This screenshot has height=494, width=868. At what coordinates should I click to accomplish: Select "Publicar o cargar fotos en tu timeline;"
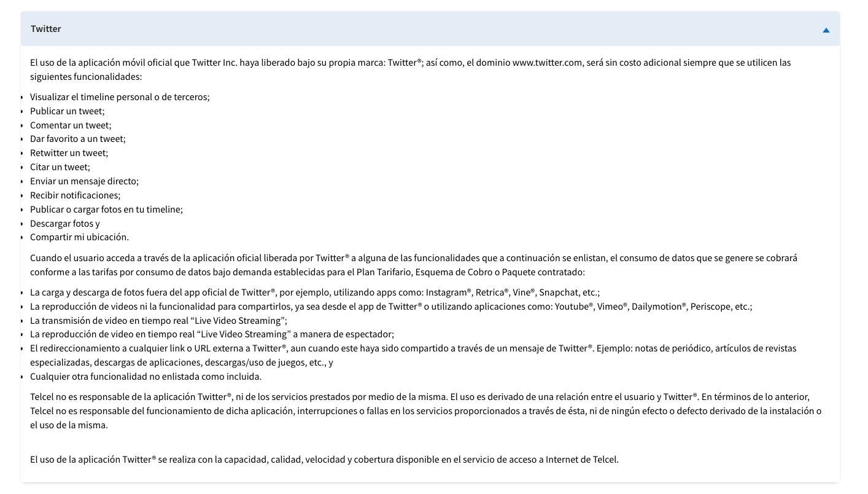(x=107, y=210)
